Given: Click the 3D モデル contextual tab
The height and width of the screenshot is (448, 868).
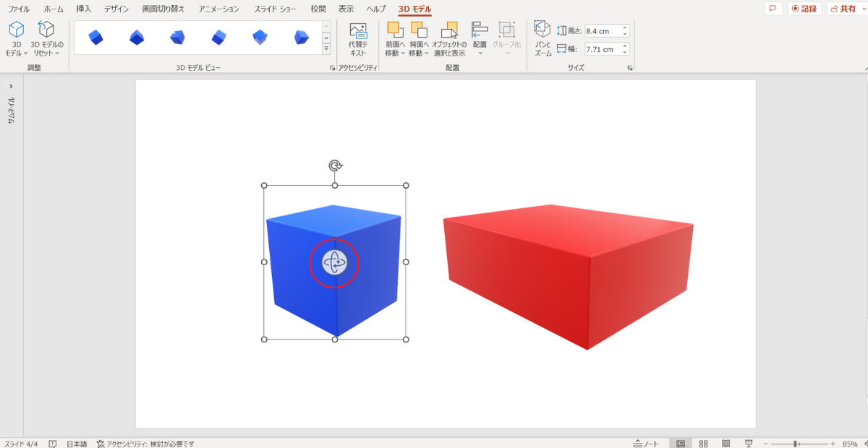Looking at the screenshot, I should coord(414,9).
